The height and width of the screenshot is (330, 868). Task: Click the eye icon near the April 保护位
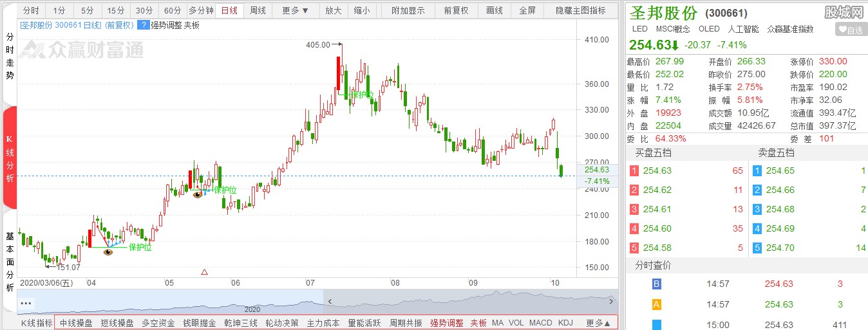coord(108,252)
